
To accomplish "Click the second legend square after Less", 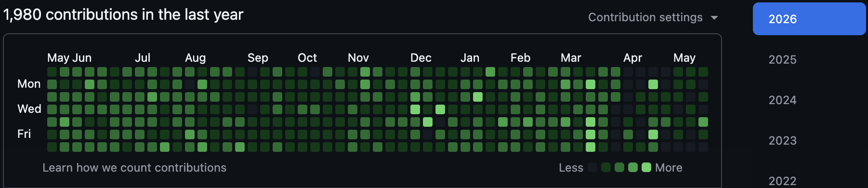I will point(606,167).
